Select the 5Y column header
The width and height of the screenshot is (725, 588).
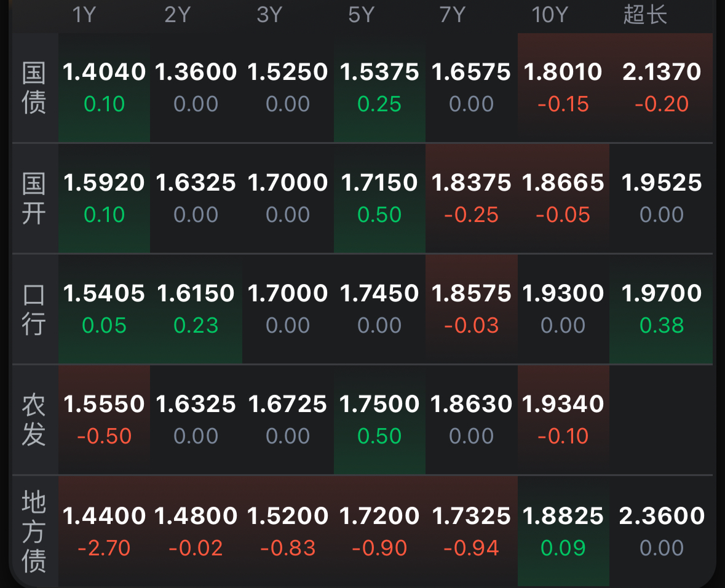point(361,15)
